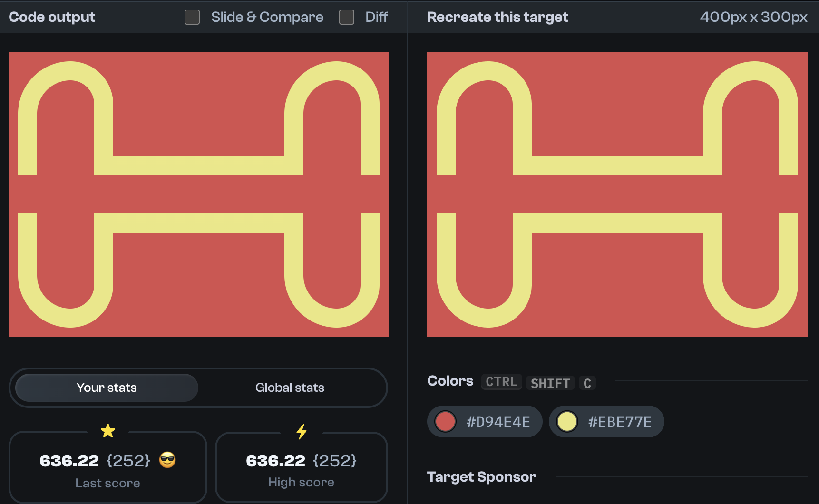Click the red circle inside the #D94E4E chip

(x=445, y=421)
